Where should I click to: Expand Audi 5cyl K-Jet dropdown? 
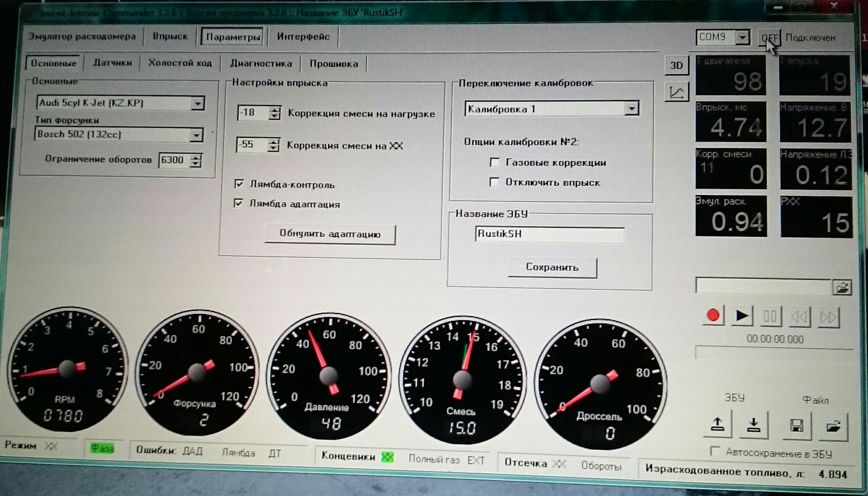[198, 103]
